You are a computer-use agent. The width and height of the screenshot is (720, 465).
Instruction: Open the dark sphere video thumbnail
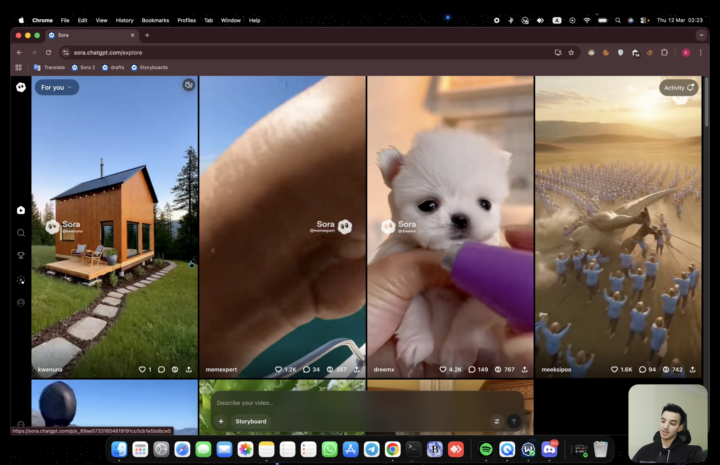[114, 407]
